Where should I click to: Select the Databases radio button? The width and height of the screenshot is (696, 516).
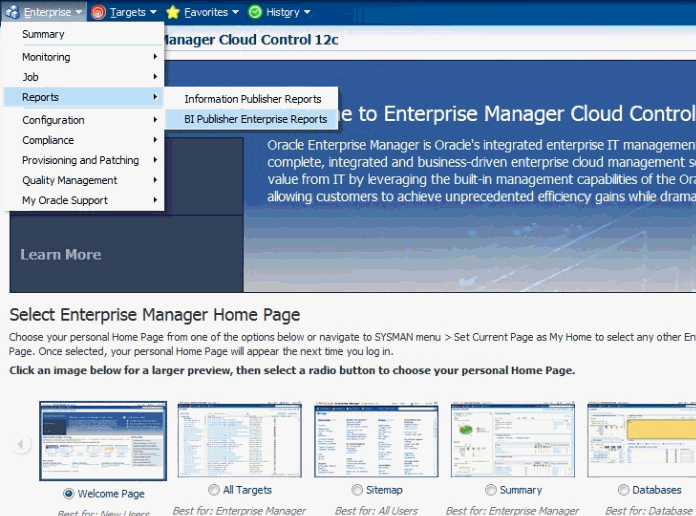point(623,490)
